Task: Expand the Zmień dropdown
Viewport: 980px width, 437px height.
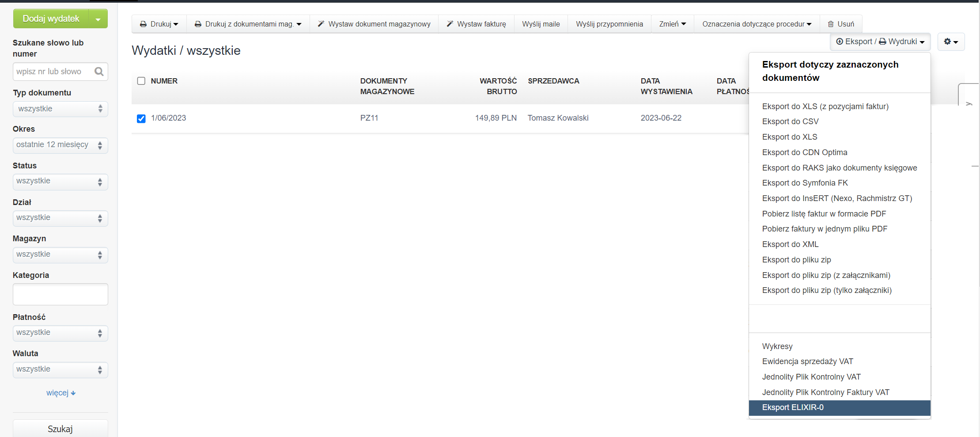Action: pos(673,24)
